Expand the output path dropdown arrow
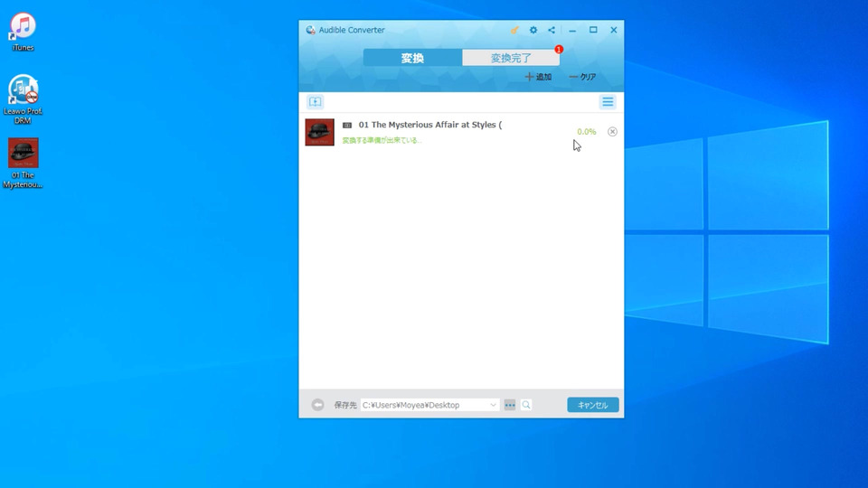The width and height of the screenshot is (868, 488). click(x=493, y=405)
